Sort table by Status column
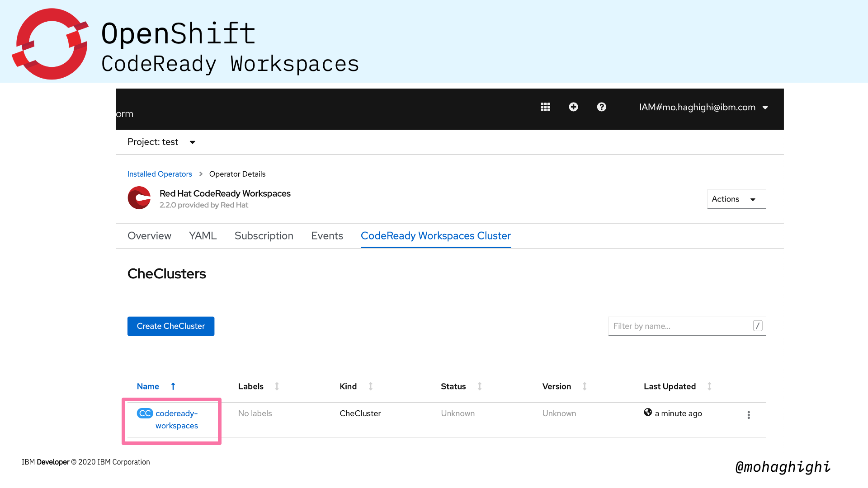868x488 pixels. (x=453, y=386)
